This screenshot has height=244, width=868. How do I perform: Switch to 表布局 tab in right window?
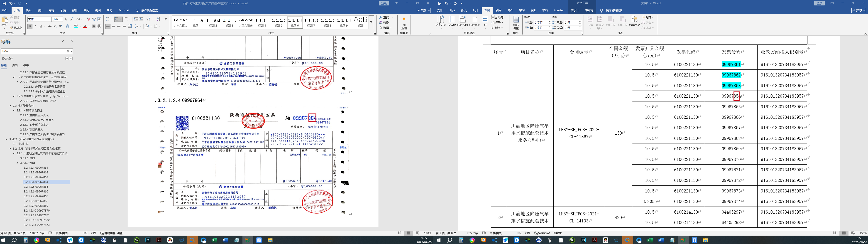589,10
